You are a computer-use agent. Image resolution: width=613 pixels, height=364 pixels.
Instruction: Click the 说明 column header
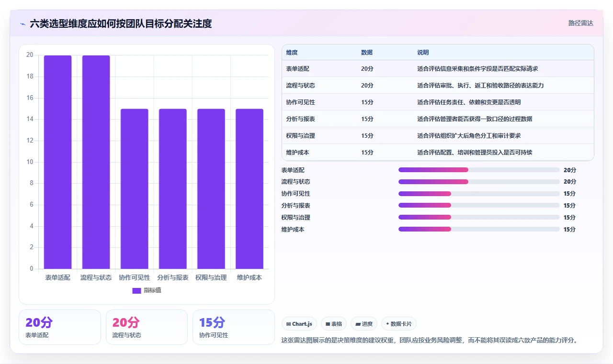point(423,53)
